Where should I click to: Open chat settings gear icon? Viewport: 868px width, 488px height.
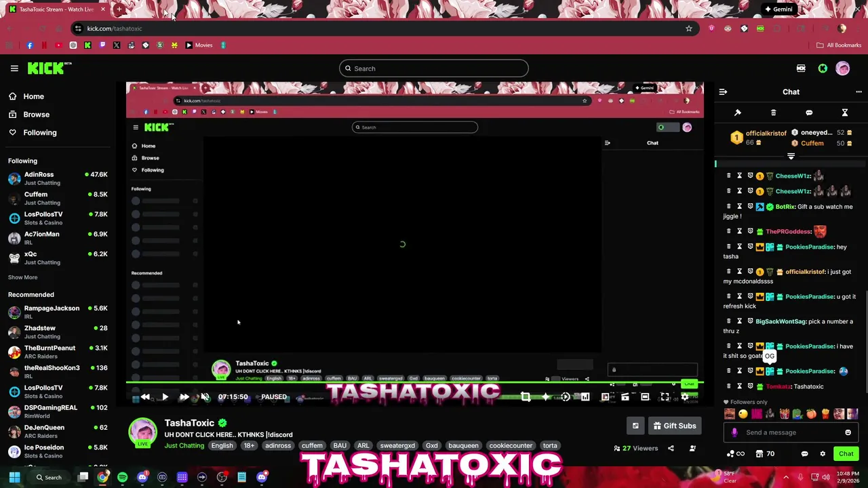click(823, 453)
